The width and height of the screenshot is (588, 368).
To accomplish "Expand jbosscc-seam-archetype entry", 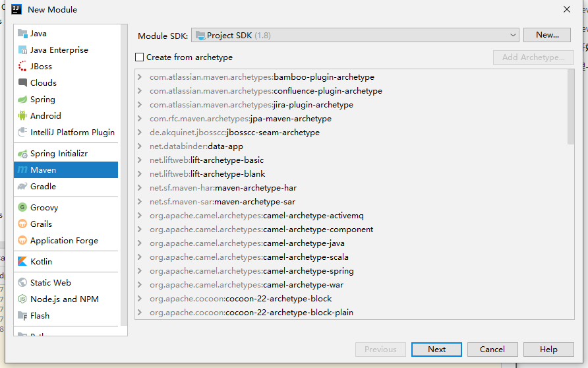I will coord(140,133).
